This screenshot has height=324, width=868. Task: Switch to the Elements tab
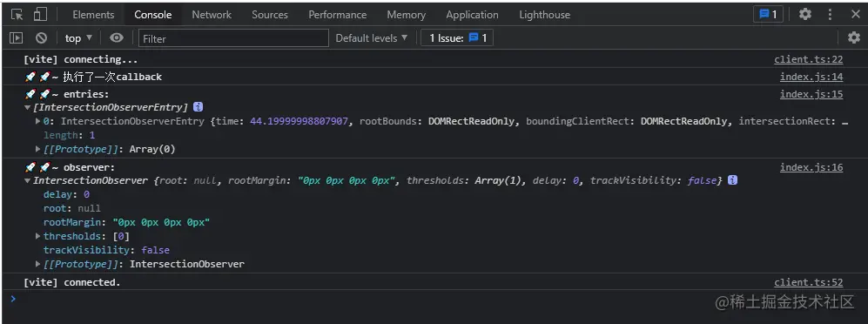[x=93, y=15]
